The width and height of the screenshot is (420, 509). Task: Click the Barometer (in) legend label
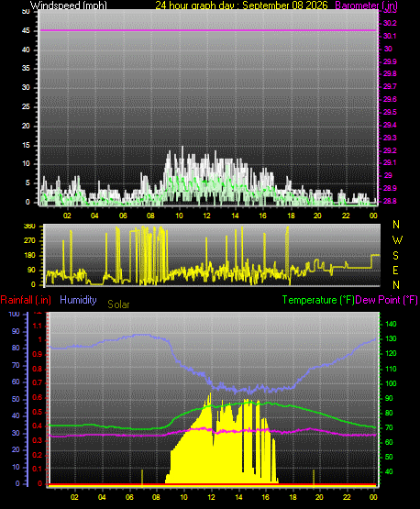pos(366,6)
